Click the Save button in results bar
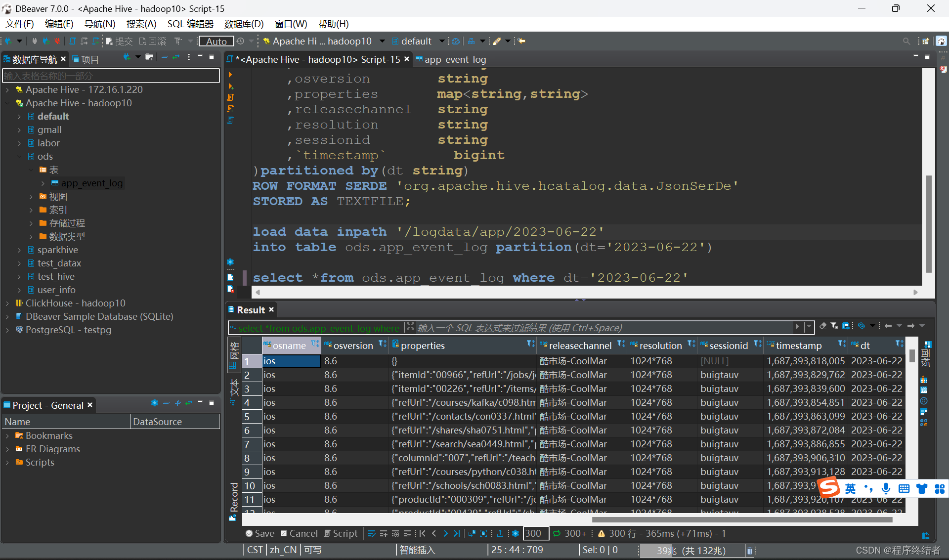The image size is (949, 560). point(260,533)
